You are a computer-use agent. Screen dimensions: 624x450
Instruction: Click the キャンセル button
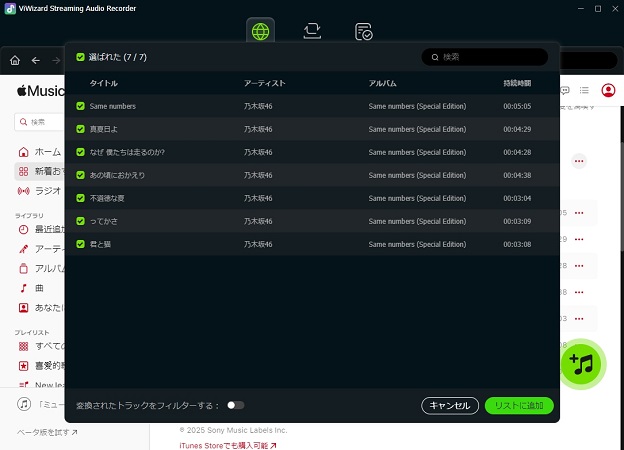pyautogui.click(x=450, y=406)
